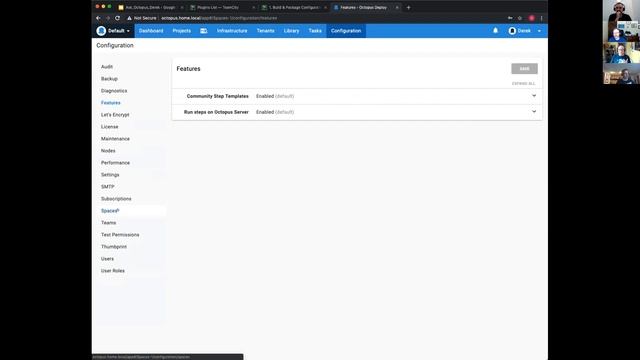This screenshot has width=640, height=360.
Task: Go to Teams in the sidebar
Action: coord(109,223)
